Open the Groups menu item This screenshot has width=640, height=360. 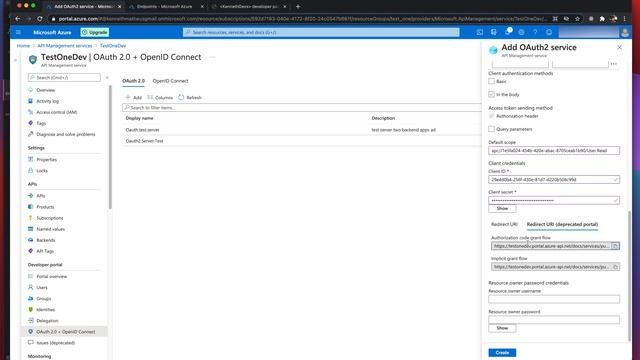pyautogui.click(x=43, y=298)
